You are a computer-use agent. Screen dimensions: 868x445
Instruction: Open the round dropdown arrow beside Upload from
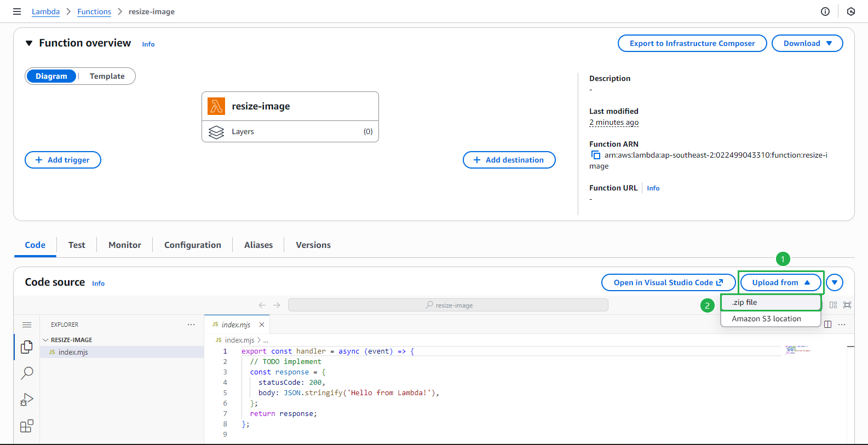pos(835,282)
